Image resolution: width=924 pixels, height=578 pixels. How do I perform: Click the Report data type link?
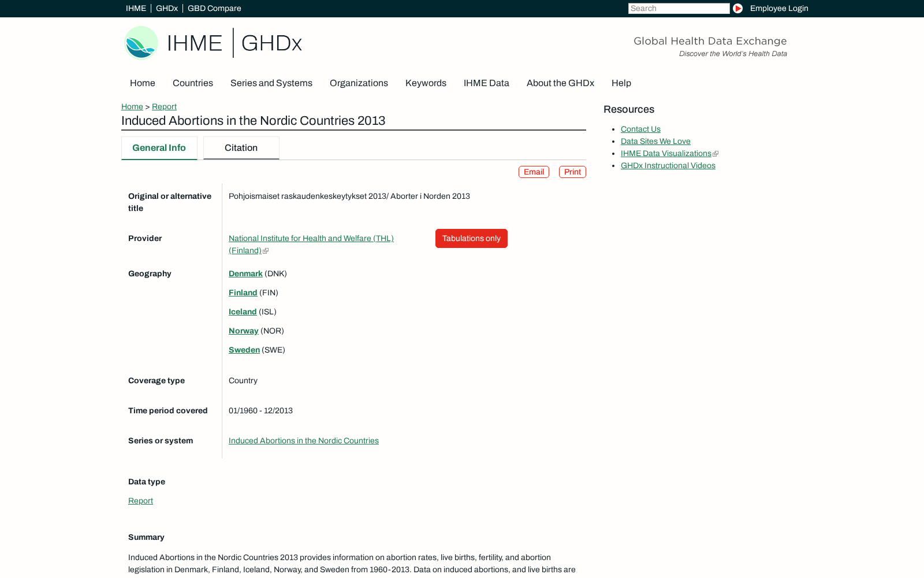140,501
